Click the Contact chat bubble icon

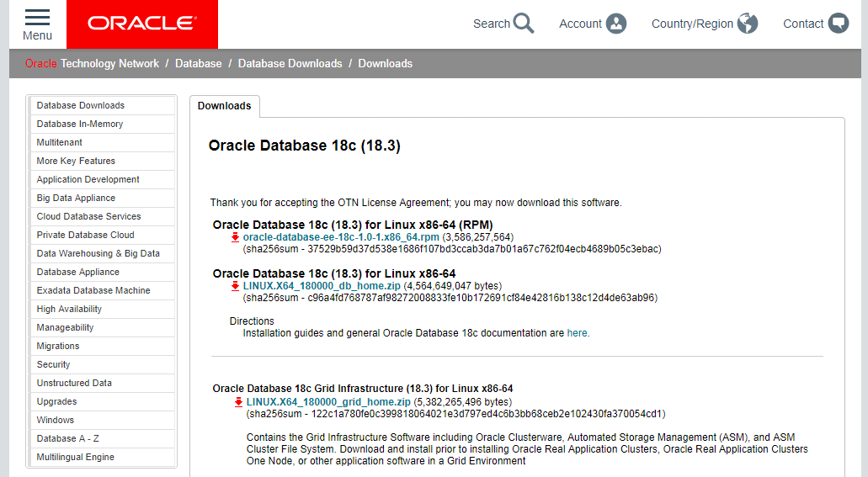click(838, 24)
